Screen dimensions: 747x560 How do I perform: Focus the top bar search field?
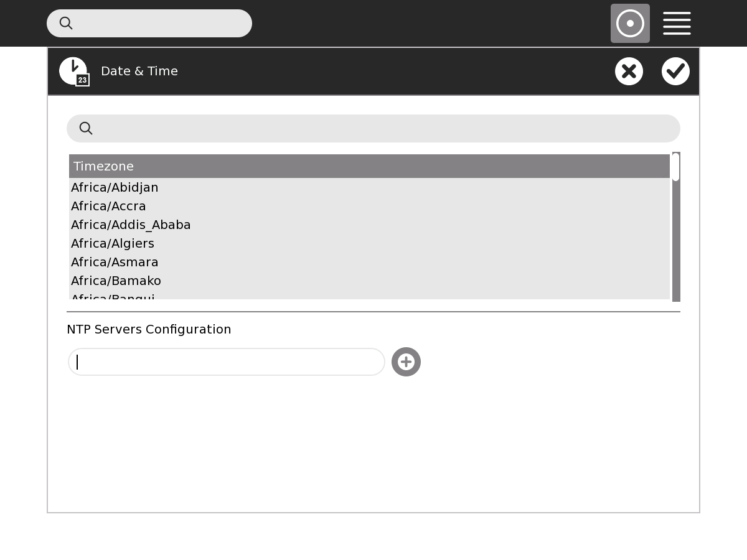[162, 24]
